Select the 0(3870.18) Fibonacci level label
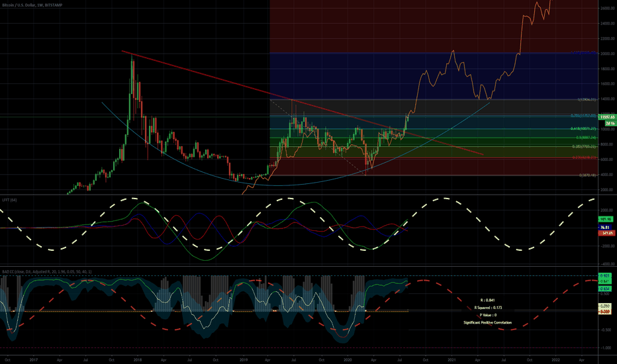617x364 pixels. pos(587,175)
